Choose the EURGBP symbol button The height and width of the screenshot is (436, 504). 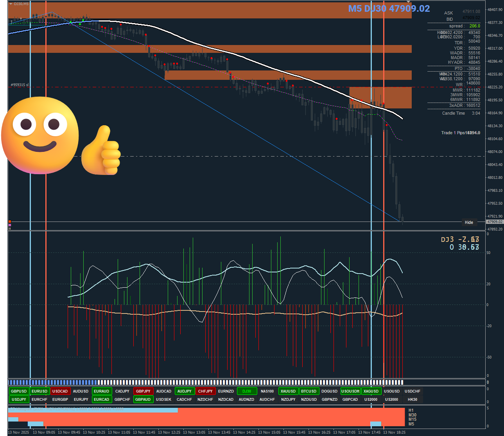coord(60,400)
